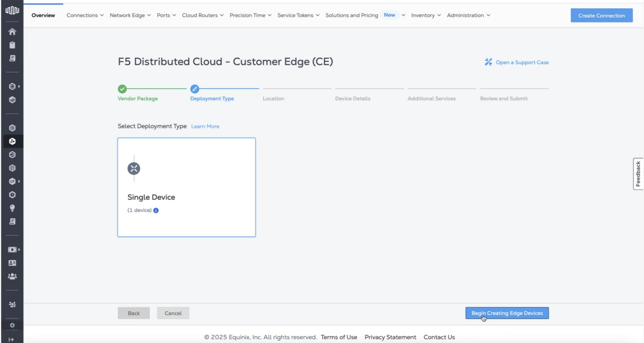
Task: Expand sidebar with bottom arrow icon
Action: (x=11, y=339)
